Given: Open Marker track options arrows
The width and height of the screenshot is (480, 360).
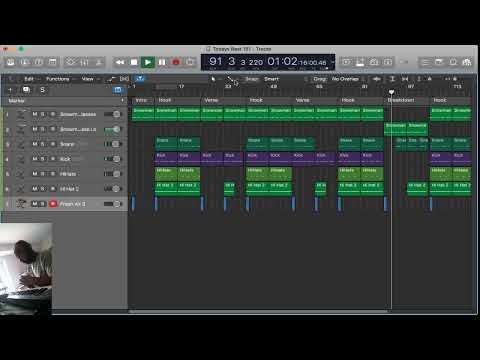Looking at the screenshot, I should coord(122,100).
